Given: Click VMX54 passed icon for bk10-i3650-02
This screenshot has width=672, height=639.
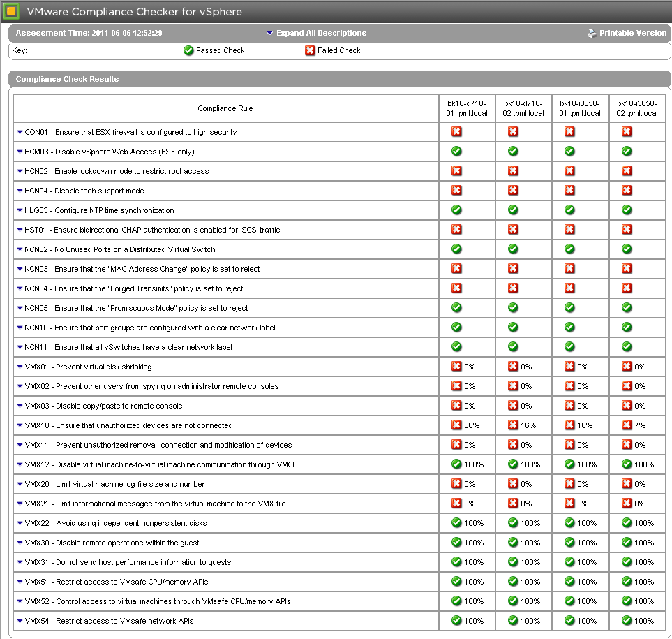Looking at the screenshot, I should click(x=627, y=621).
